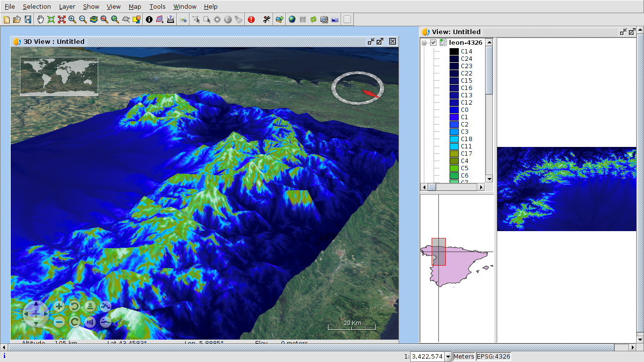644x362 pixels.
Task: Click the world overview minimap in 3D view
Action: click(59, 76)
